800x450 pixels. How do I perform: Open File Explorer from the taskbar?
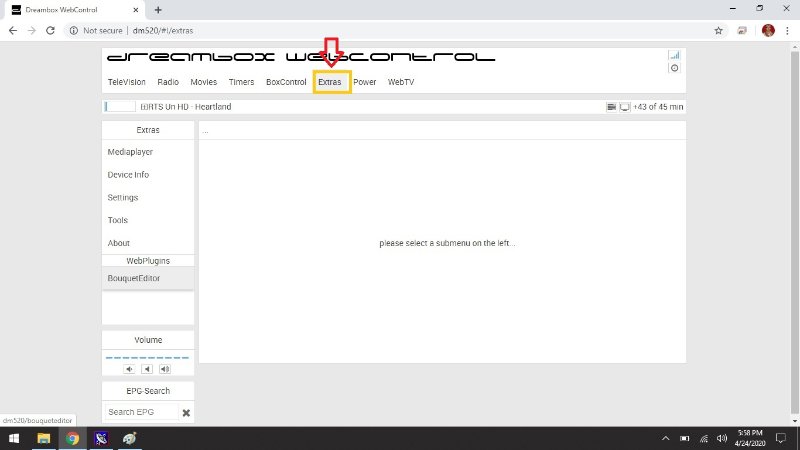click(44, 438)
